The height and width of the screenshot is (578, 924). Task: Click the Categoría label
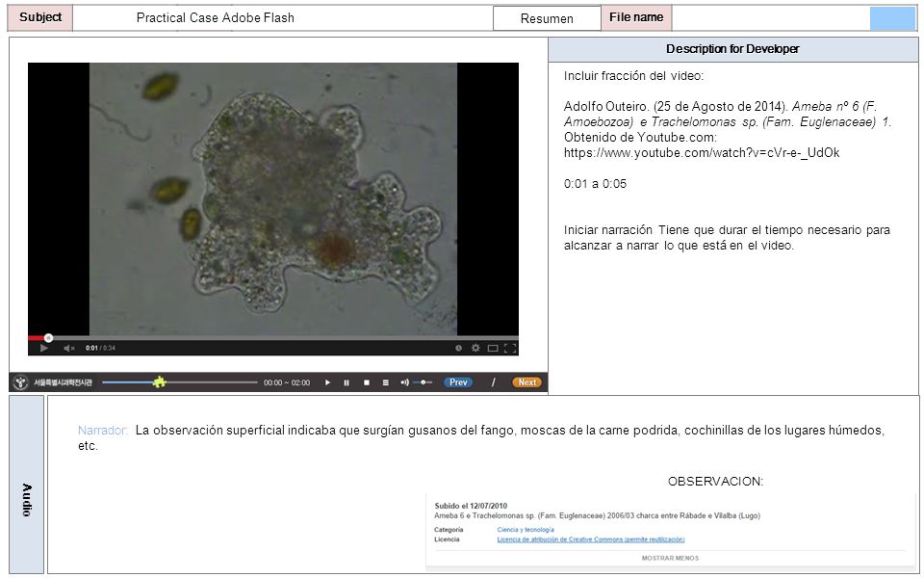[x=449, y=530]
